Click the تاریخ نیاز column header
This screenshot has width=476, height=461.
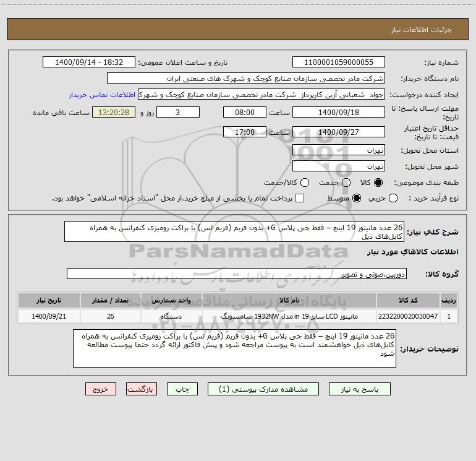click(49, 300)
